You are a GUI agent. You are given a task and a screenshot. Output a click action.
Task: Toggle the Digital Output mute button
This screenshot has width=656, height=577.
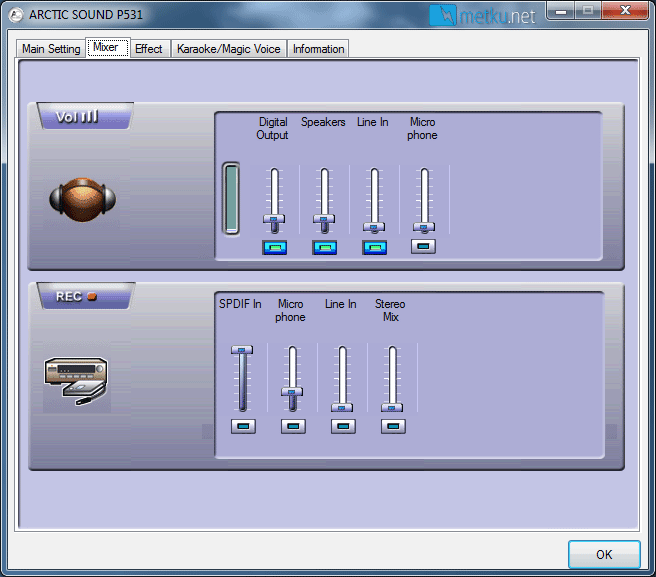tap(274, 247)
